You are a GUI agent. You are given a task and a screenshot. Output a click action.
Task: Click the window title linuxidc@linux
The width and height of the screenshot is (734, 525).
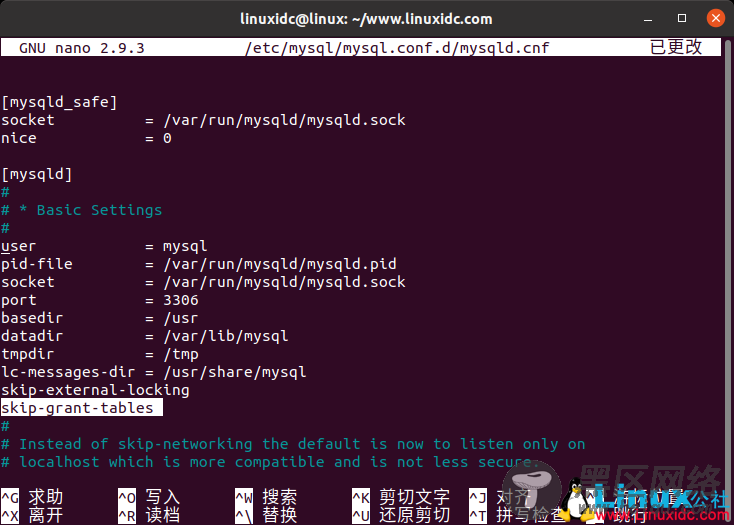(x=366, y=19)
